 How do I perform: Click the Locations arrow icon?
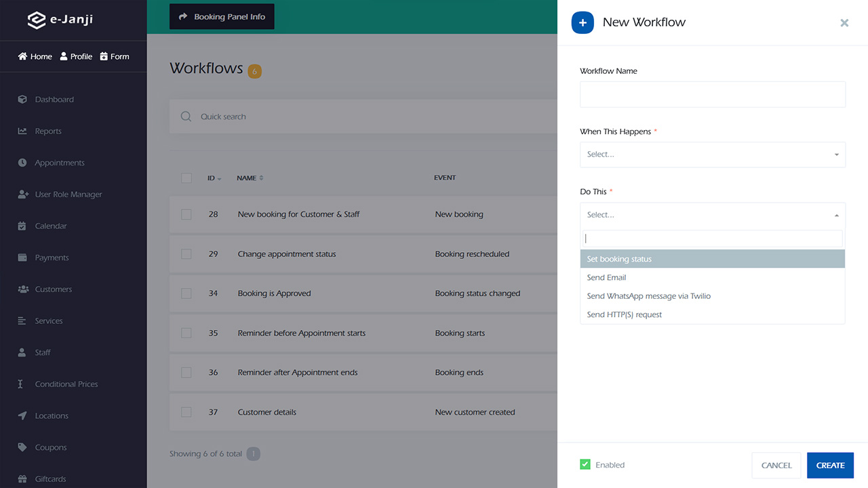[x=22, y=415]
